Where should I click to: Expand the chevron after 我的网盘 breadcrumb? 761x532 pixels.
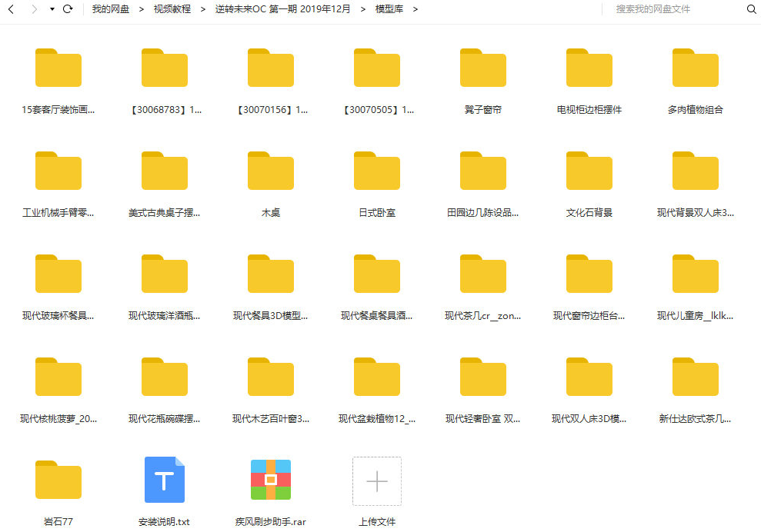coord(142,9)
